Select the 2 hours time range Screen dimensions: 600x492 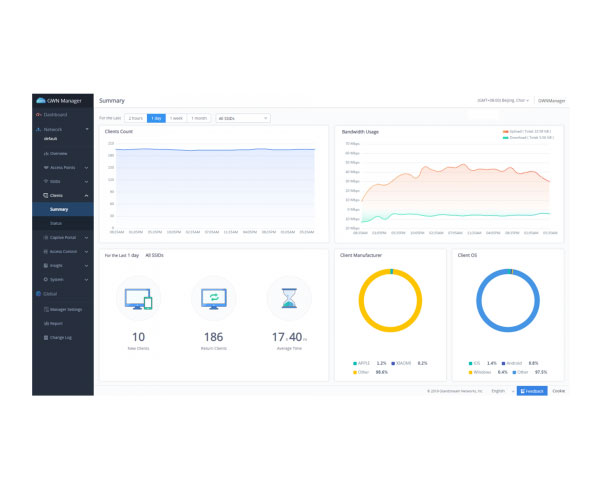tap(135, 118)
